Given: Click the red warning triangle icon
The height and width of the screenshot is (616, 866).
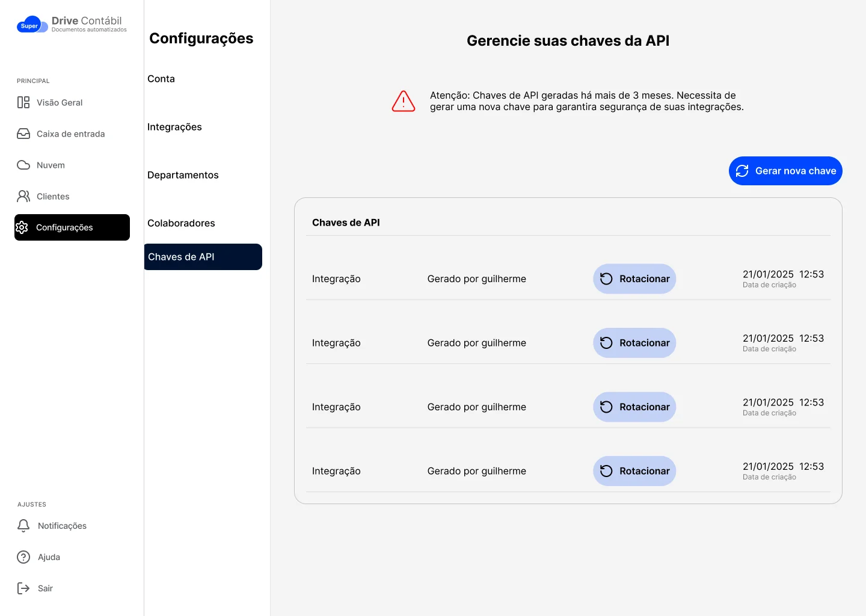Looking at the screenshot, I should [404, 101].
